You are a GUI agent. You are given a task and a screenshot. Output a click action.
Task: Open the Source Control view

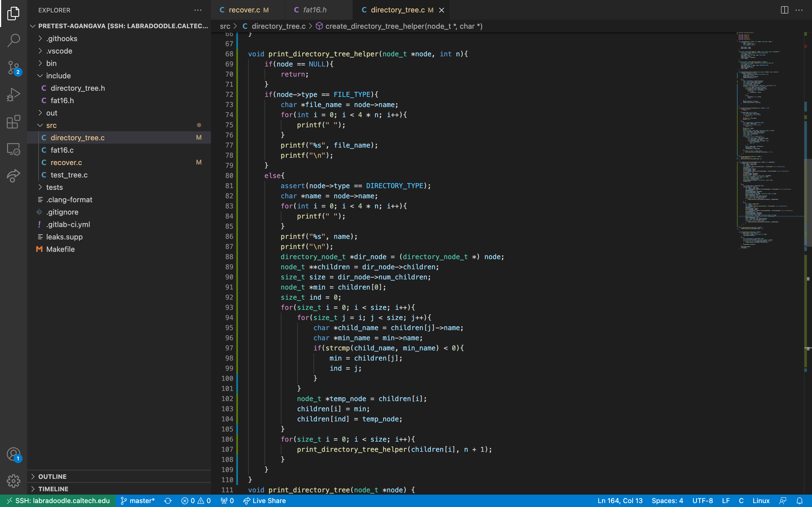tap(14, 68)
